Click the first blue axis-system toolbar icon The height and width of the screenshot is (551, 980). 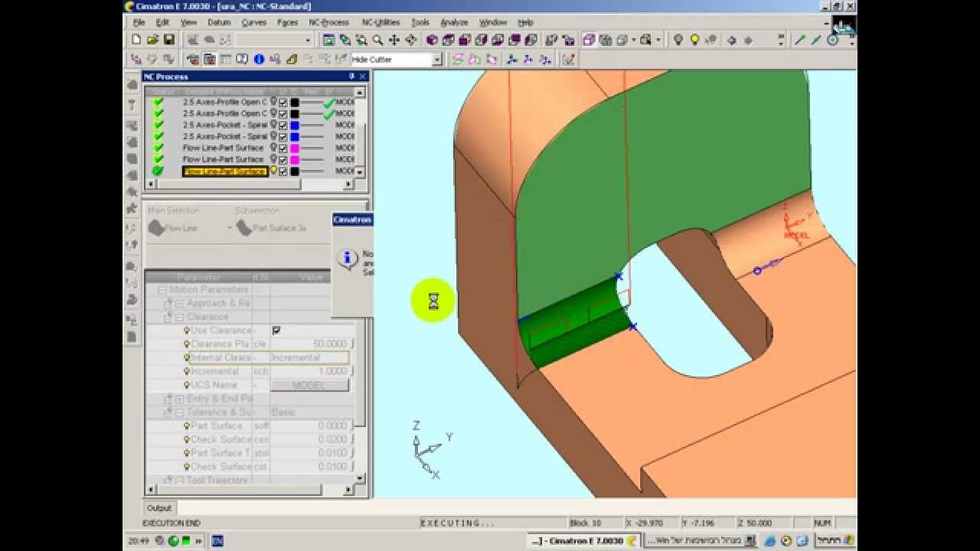(x=512, y=59)
